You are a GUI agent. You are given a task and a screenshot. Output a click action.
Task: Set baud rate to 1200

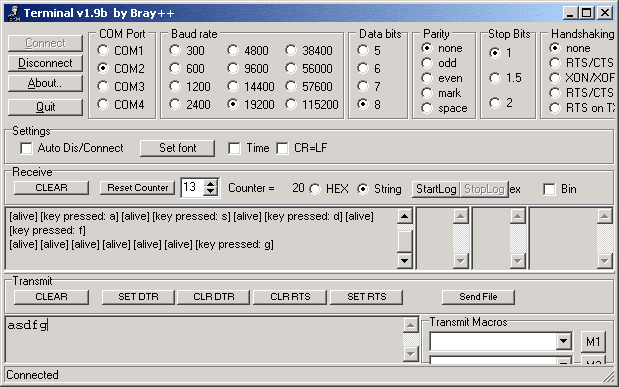[190, 86]
